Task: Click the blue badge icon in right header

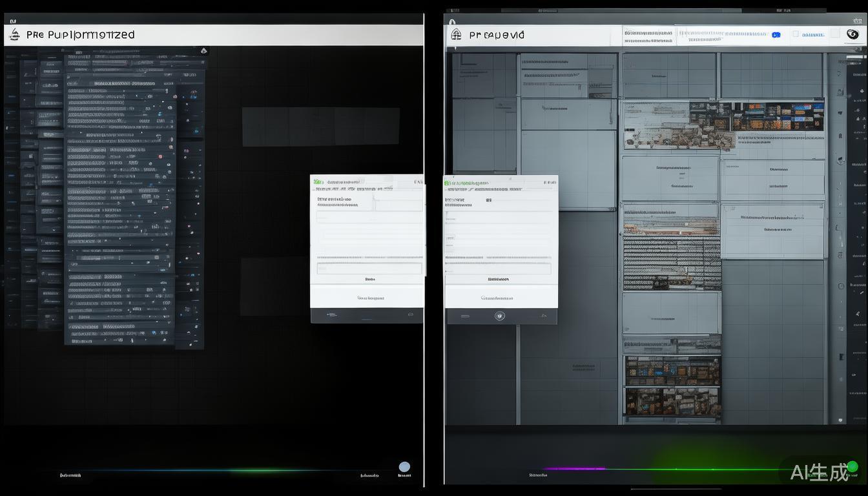Action: pos(776,35)
